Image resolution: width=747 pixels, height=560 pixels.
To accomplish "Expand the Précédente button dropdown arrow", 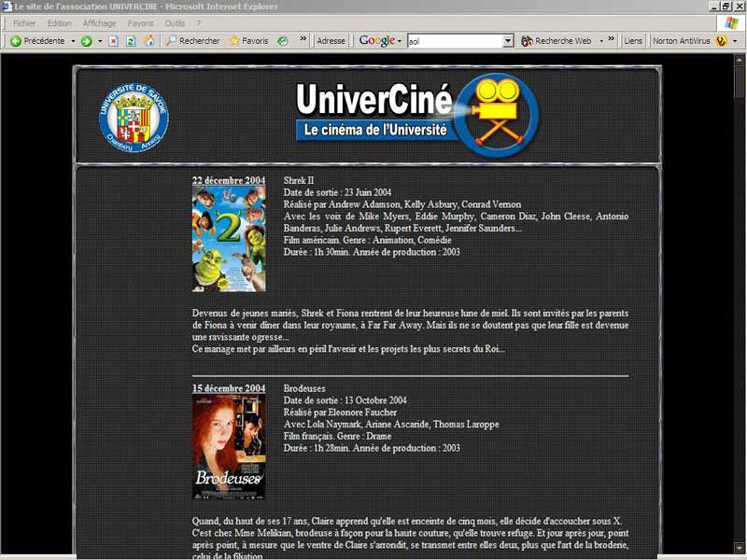I will coord(73,40).
